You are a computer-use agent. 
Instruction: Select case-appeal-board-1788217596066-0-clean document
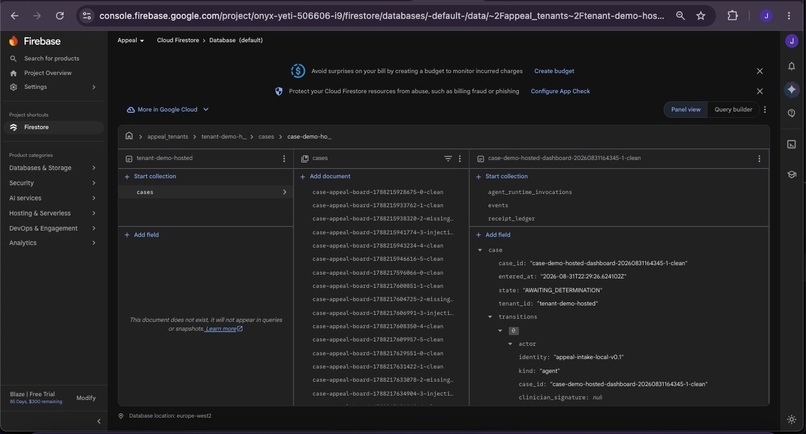pos(378,273)
